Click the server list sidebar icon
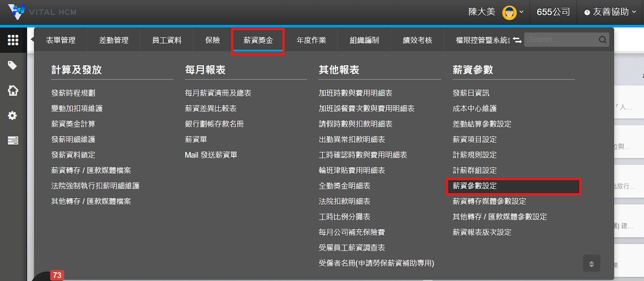 pos(13,140)
